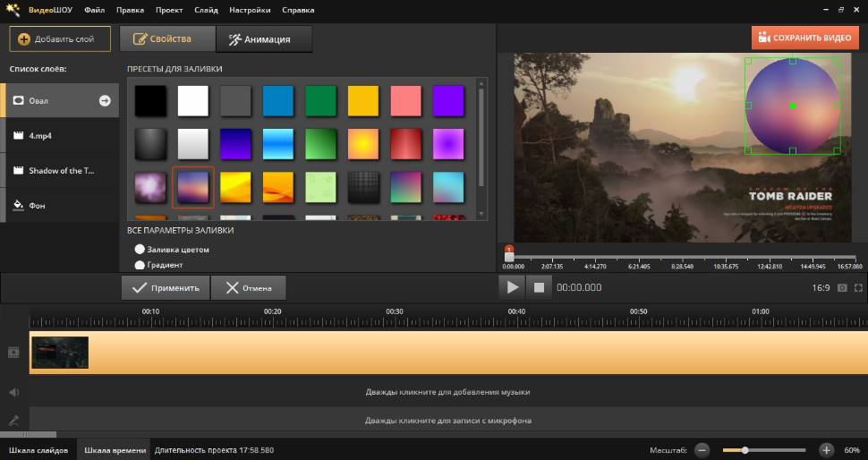
Task: Click the green center handle of the oval
Action: pyautogui.click(x=793, y=106)
